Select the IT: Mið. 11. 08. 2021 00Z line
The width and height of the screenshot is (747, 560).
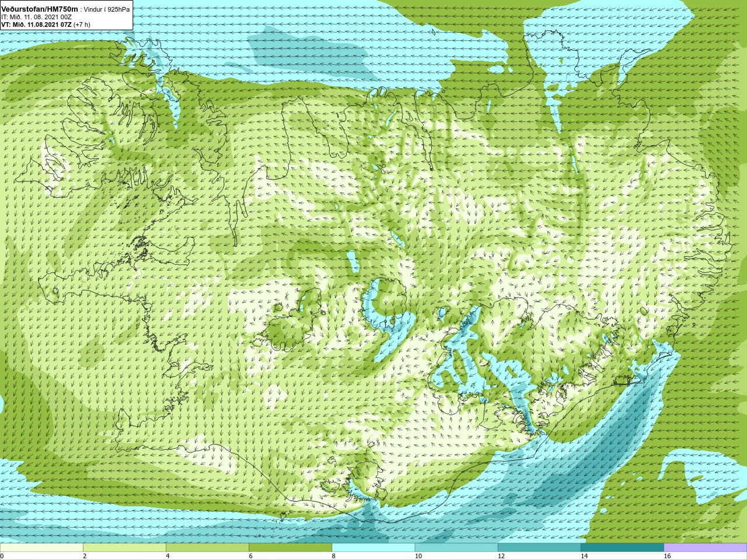click(36, 17)
